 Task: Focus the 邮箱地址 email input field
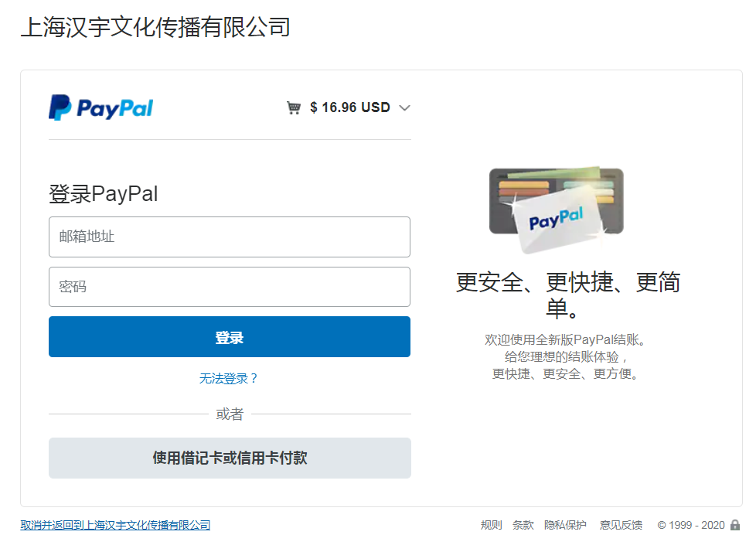click(230, 237)
